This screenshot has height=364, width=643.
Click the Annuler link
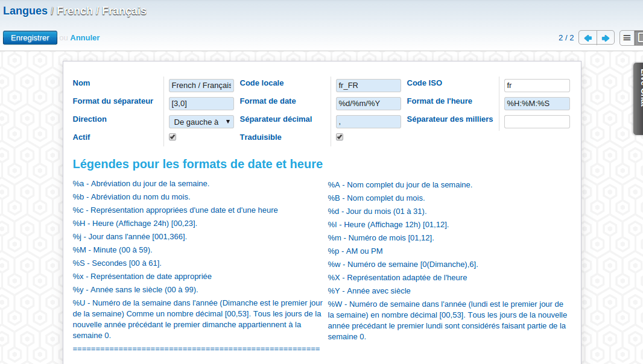coord(85,38)
